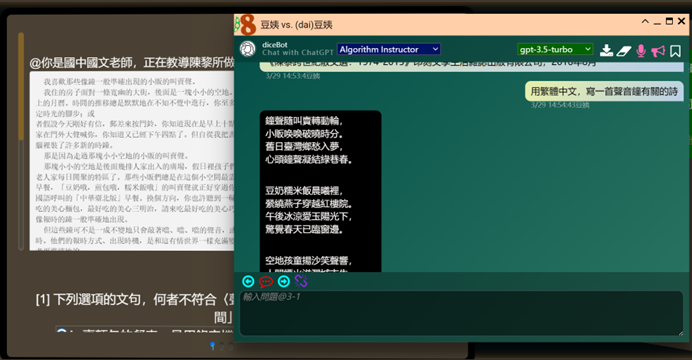Image resolution: width=692 pixels, height=360 pixels.
Task: Click the left panel vertical scrollbar
Action: tap(21, 141)
